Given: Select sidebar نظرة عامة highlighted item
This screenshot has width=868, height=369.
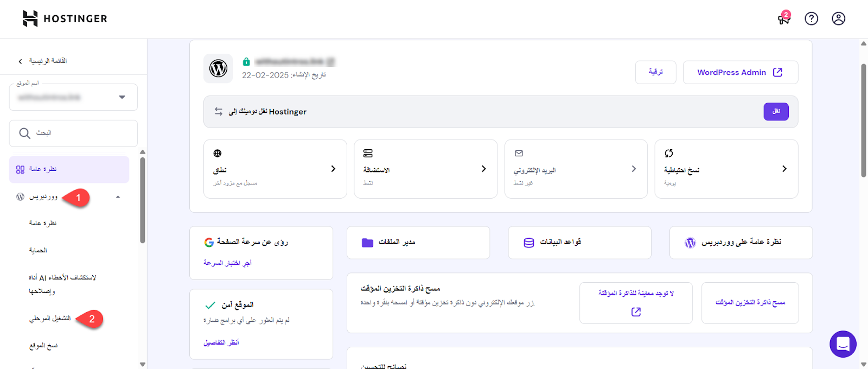Looking at the screenshot, I should coord(69,169).
